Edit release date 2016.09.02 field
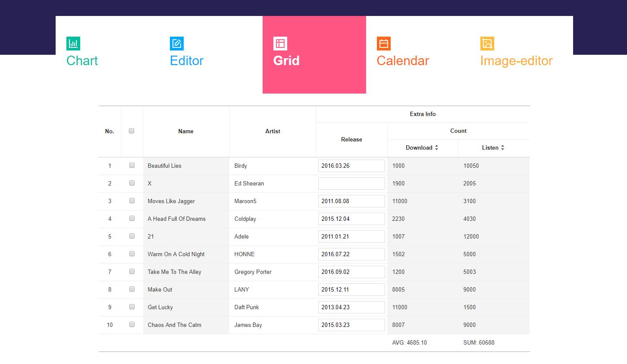The height and width of the screenshot is (364, 627). coord(351,272)
